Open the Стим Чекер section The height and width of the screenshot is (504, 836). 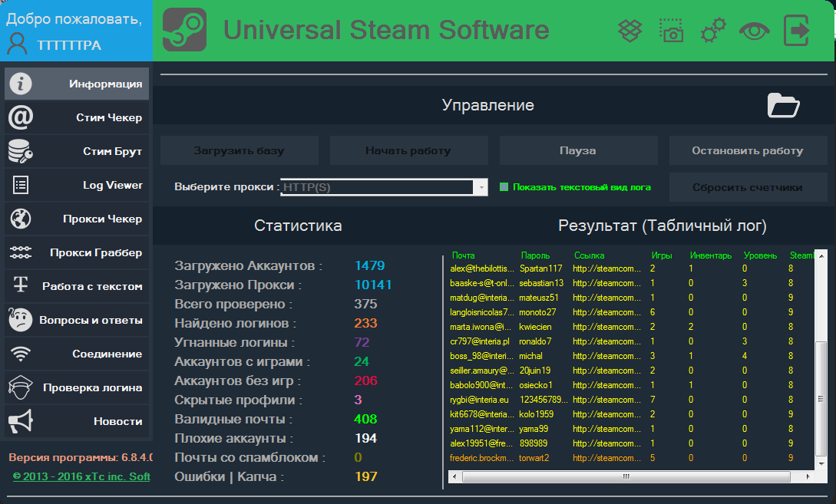point(77,117)
